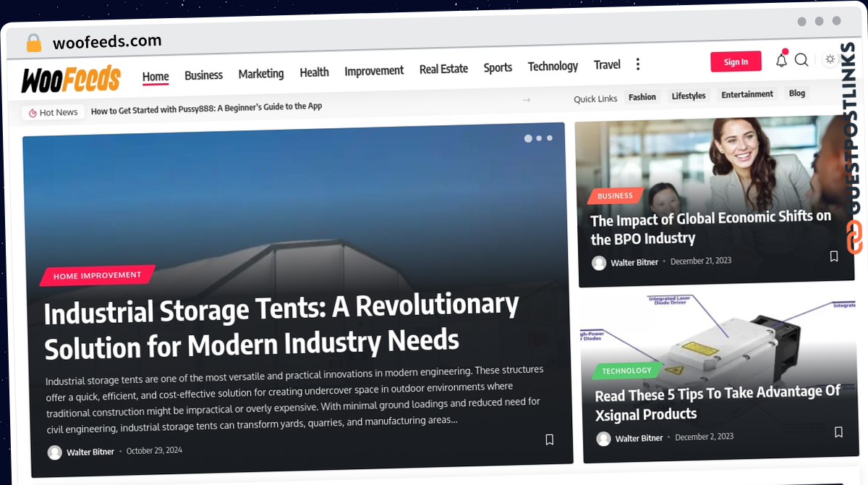The width and height of the screenshot is (868, 485).
Task: Open the site search magnifier
Action: tap(801, 59)
